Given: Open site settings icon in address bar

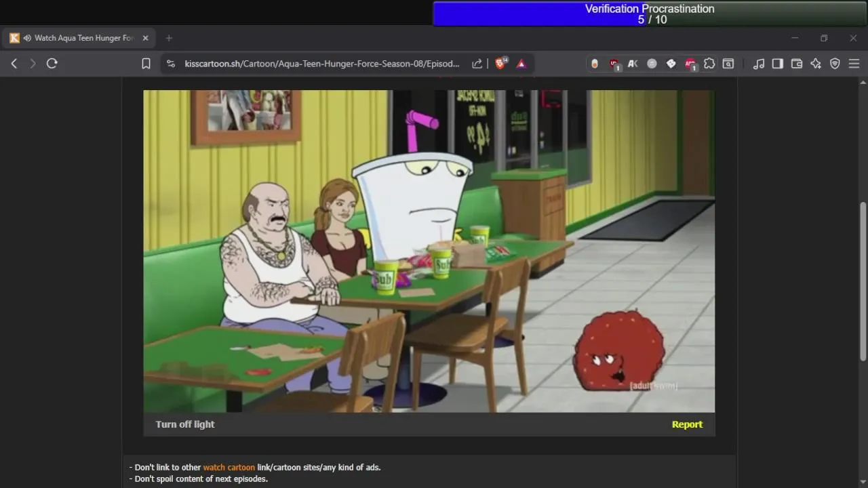Looking at the screenshot, I should [171, 64].
